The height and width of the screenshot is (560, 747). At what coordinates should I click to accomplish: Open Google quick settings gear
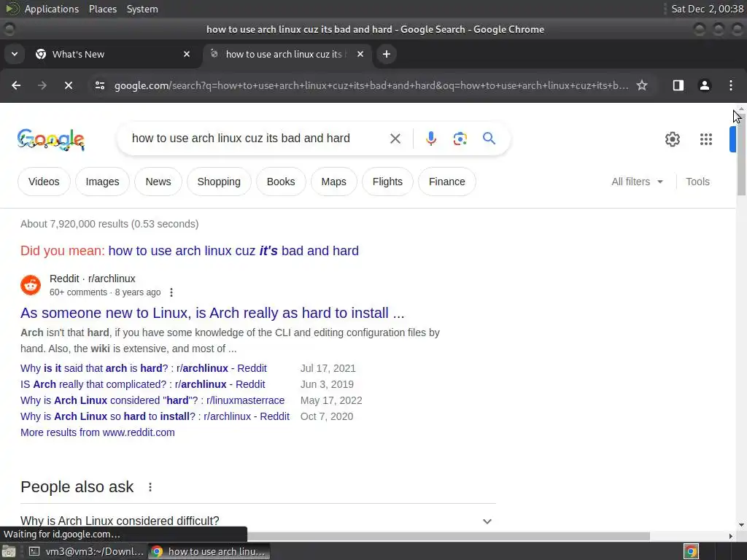click(x=672, y=139)
